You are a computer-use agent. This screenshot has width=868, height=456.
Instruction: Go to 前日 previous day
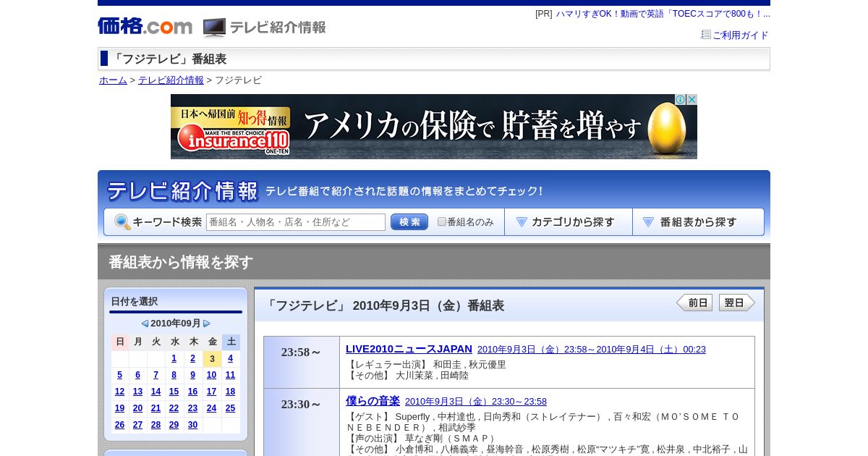694,303
